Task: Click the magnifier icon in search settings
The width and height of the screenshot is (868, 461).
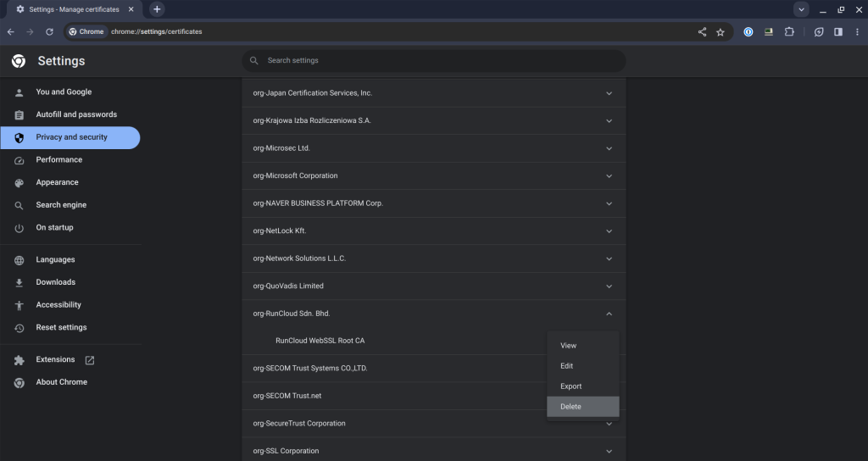Action: pyautogui.click(x=254, y=61)
